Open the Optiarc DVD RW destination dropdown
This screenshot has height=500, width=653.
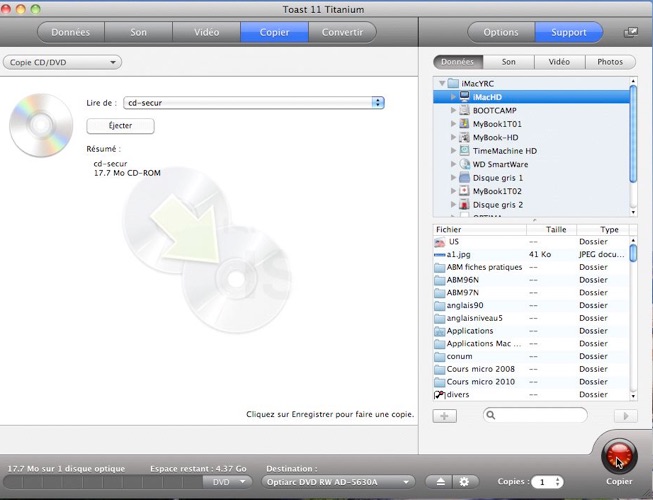point(338,482)
